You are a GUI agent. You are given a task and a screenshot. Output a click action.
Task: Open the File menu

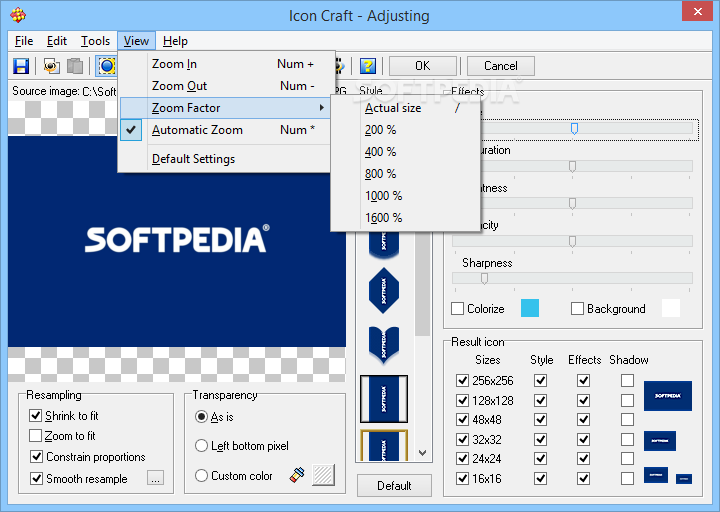pos(24,41)
